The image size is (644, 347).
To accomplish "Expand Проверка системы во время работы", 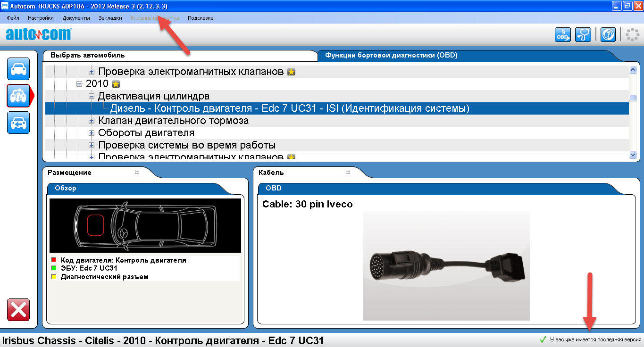I will (92, 145).
